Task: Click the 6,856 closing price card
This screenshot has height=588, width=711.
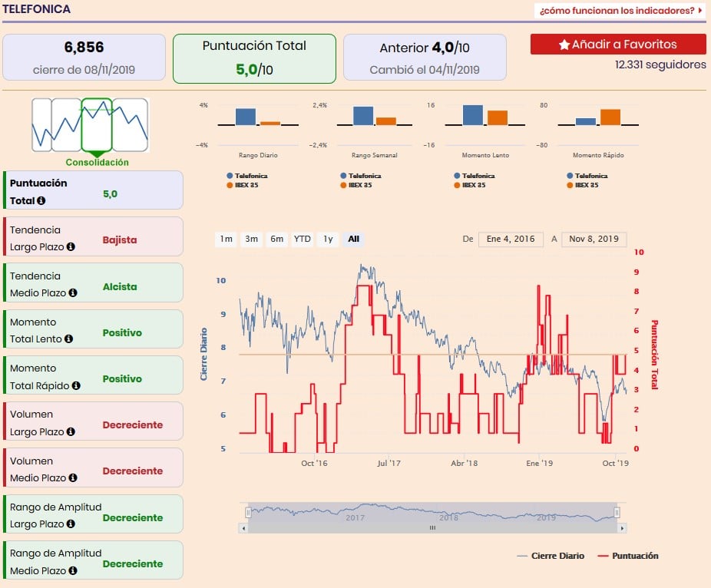Action: click(x=84, y=58)
